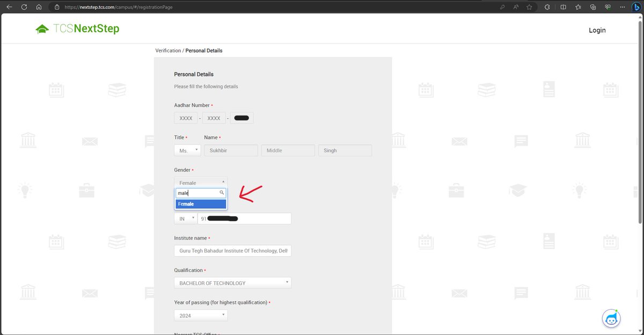Go to the Verification step breadcrumb
The height and width of the screenshot is (335, 644).
168,50
